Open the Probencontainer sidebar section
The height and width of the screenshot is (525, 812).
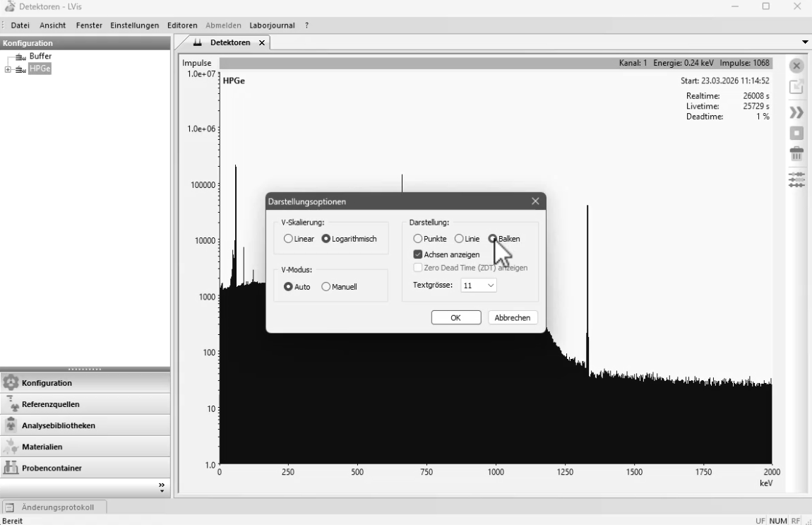51,468
